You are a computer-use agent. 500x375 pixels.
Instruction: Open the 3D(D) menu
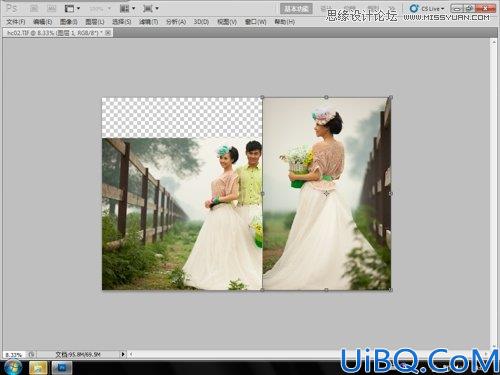(x=201, y=22)
